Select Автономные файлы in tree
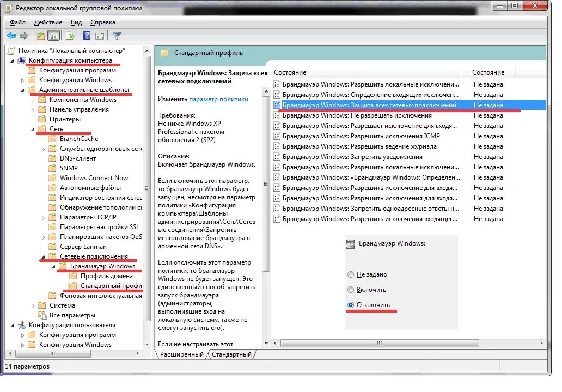 [90, 188]
